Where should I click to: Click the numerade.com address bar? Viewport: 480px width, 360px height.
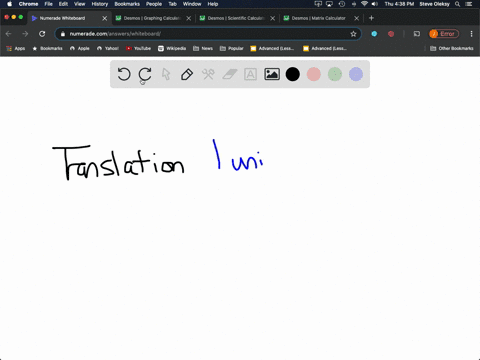[x=208, y=34]
